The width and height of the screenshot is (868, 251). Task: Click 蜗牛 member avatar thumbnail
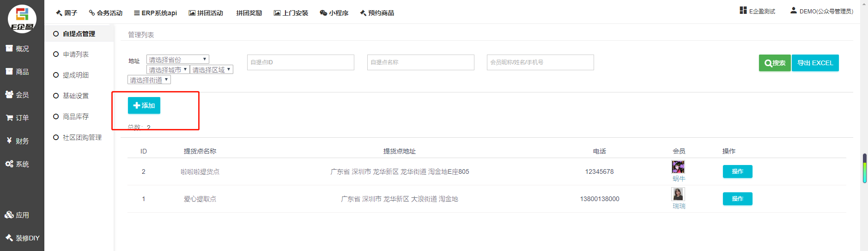click(678, 167)
